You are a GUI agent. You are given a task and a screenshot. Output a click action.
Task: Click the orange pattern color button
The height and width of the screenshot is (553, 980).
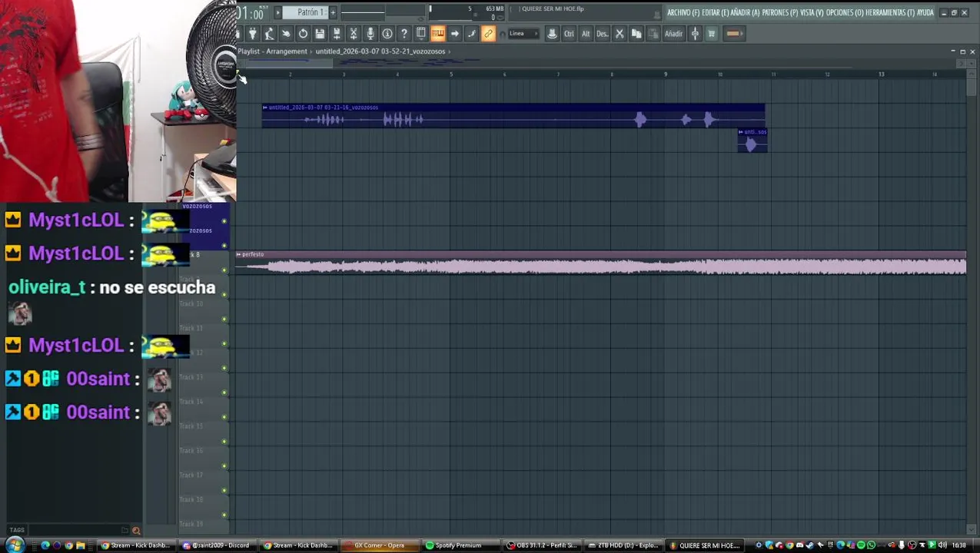coord(734,34)
